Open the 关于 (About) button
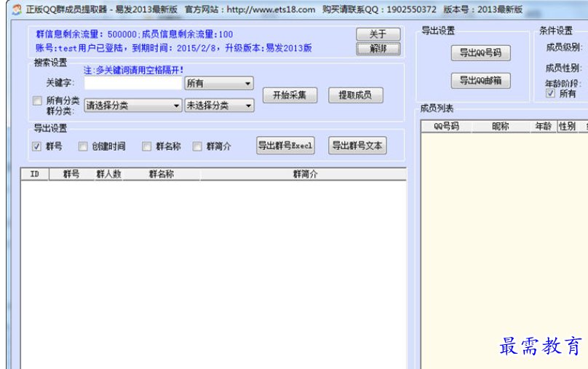The width and height of the screenshot is (588, 369). pyautogui.click(x=378, y=34)
